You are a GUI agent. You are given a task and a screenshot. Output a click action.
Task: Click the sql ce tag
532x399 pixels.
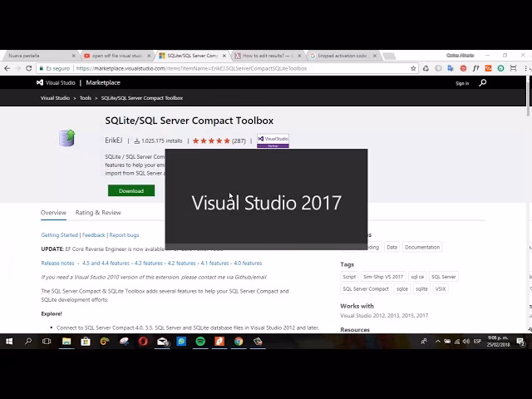[417, 277]
